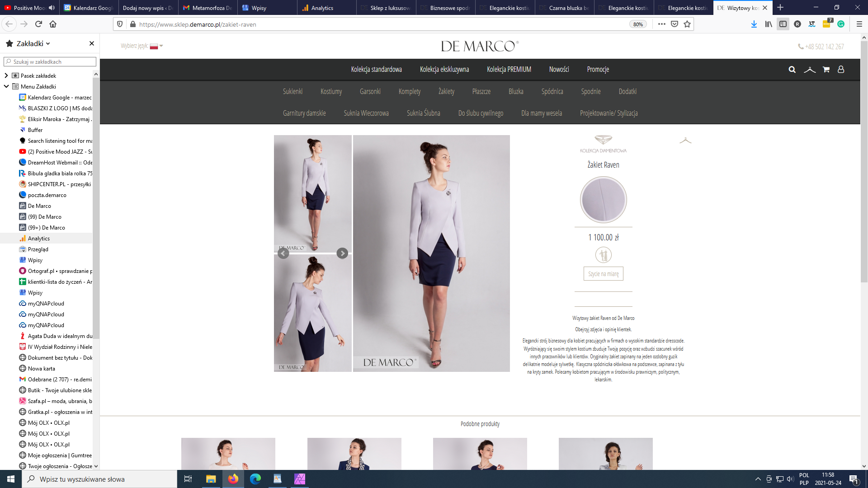Open Suknia Ślubna category
The width and height of the screenshot is (868, 488).
[423, 113]
